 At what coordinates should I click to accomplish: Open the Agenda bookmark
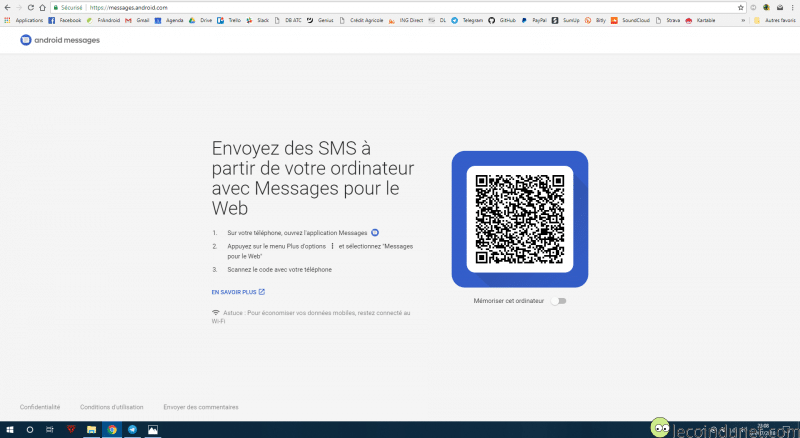(x=169, y=20)
